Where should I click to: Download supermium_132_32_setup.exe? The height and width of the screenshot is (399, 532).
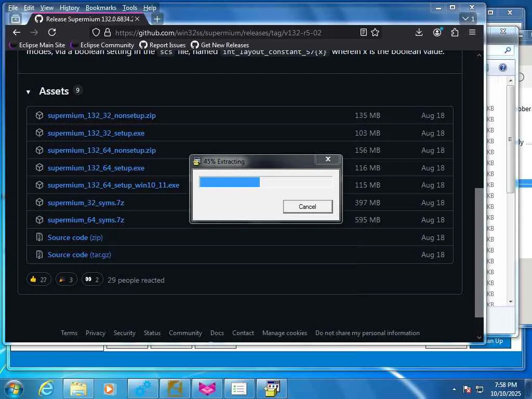tap(96, 133)
